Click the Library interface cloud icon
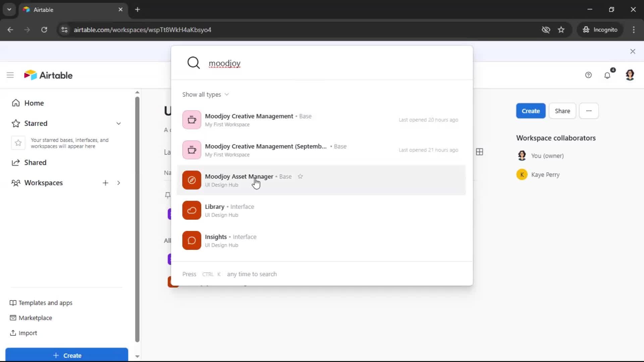Image resolution: width=644 pixels, height=362 pixels. point(192,210)
